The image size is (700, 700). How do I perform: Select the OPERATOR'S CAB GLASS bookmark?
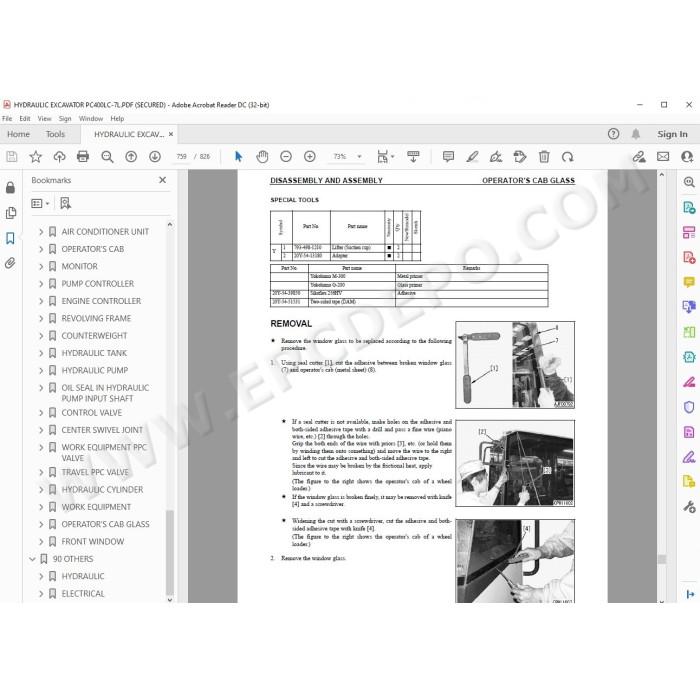click(105, 524)
